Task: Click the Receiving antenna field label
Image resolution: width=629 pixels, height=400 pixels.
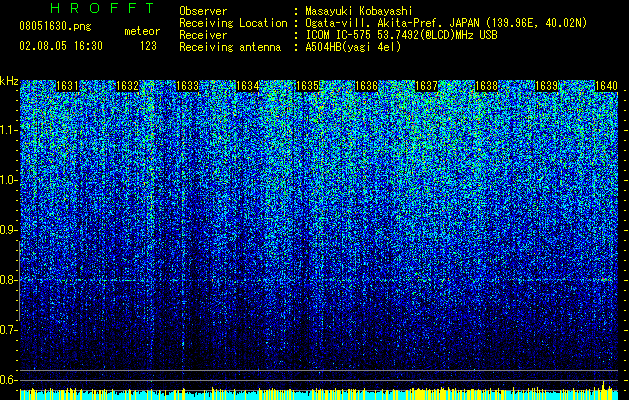Action: pyautogui.click(x=230, y=47)
